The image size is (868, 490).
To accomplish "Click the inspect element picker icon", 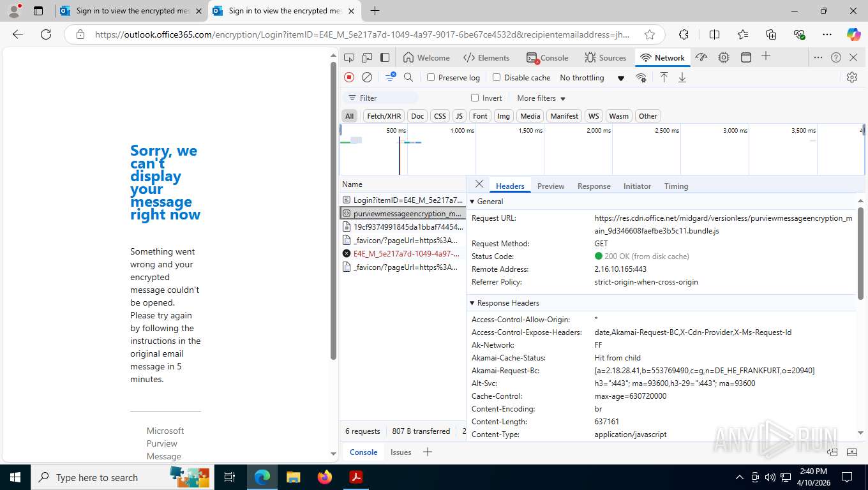I will [349, 57].
